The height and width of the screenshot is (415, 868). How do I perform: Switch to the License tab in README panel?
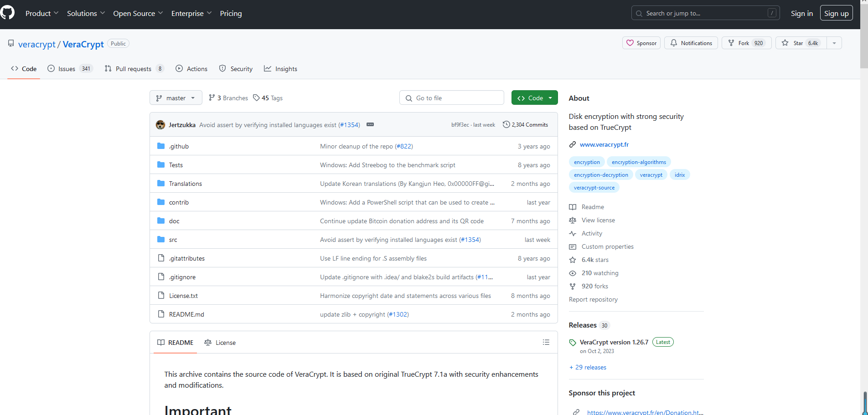[x=220, y=343]
